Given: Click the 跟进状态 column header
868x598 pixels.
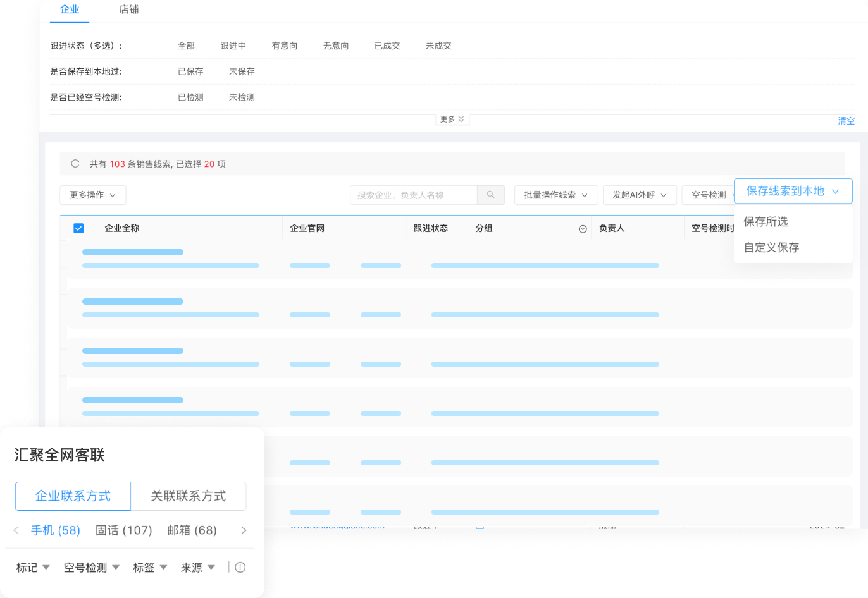Looking at the screenshot, I should 431,228.
